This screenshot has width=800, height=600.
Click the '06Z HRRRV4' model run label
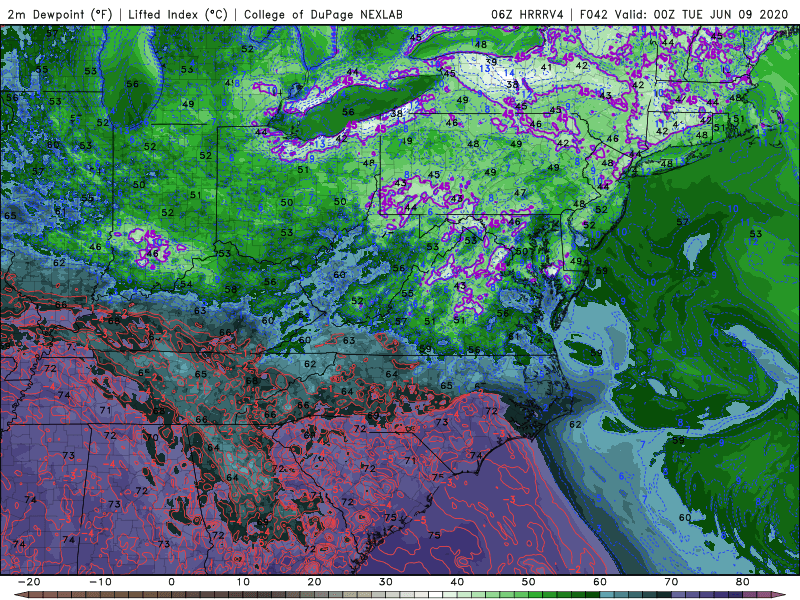pos(527,14)
